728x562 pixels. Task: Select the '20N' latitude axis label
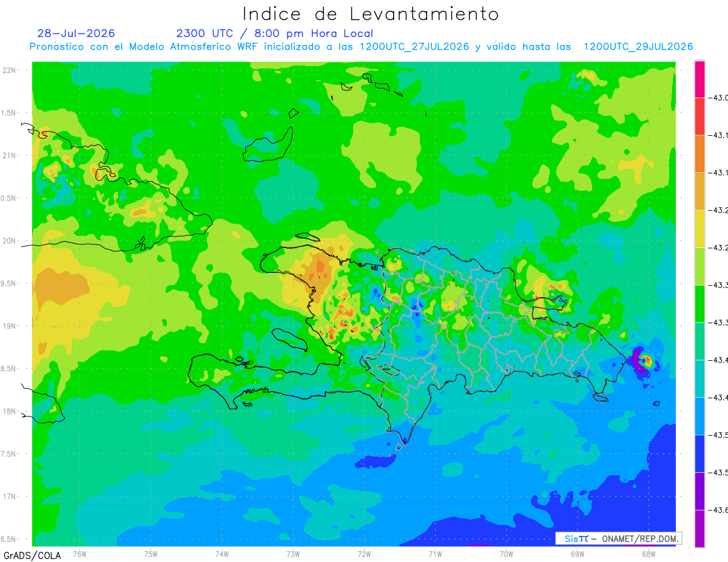pyautogui.click(x=8, y=241)
